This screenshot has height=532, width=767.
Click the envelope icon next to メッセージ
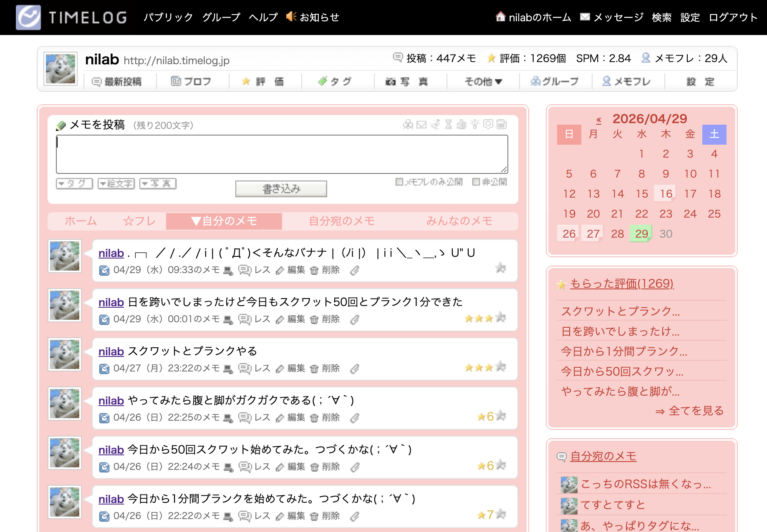click(585, 17)
